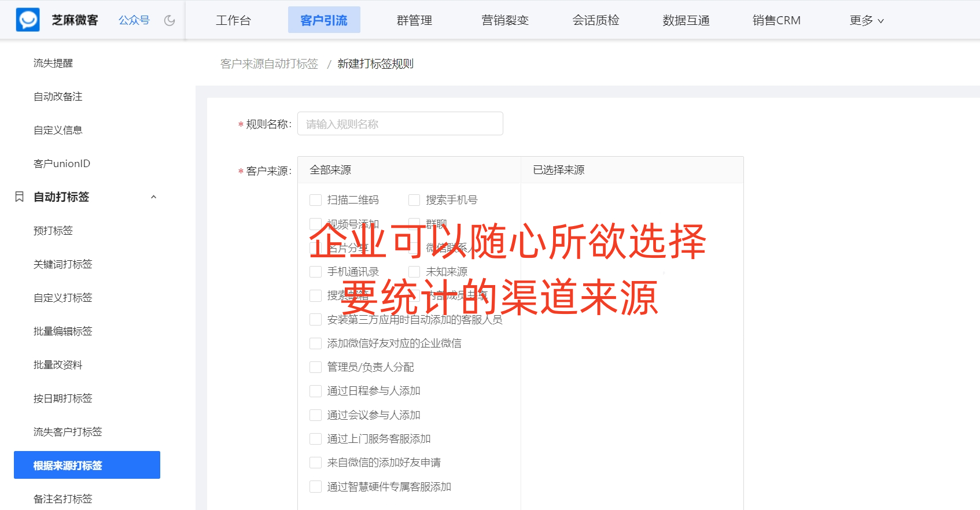
Task: Open 批量改资料 sidebar item
Action: [58, 365]
